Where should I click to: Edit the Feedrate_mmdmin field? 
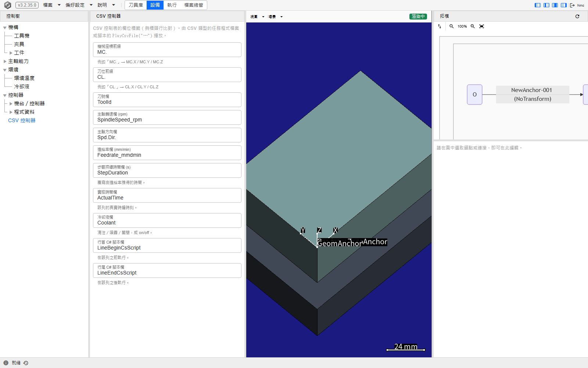point(167,153)
